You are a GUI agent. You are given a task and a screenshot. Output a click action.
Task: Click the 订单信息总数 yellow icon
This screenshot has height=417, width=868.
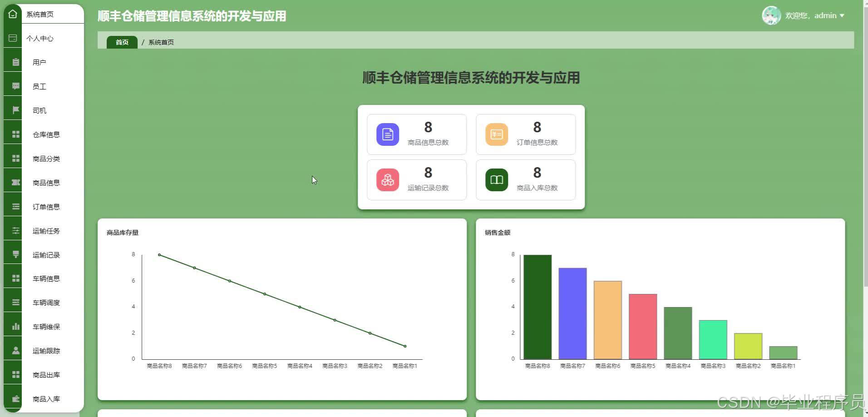[496, 134]
